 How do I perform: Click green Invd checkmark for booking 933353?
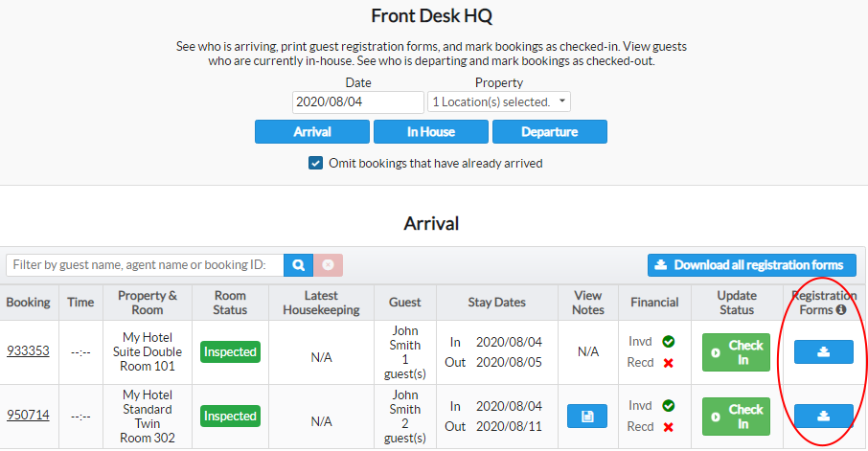[x=668, y=341]
